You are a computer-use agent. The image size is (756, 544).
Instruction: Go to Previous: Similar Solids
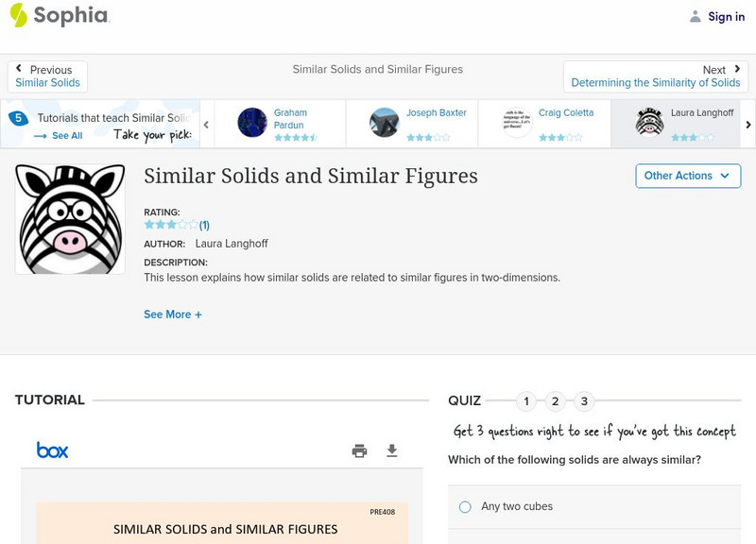[47, 76]
